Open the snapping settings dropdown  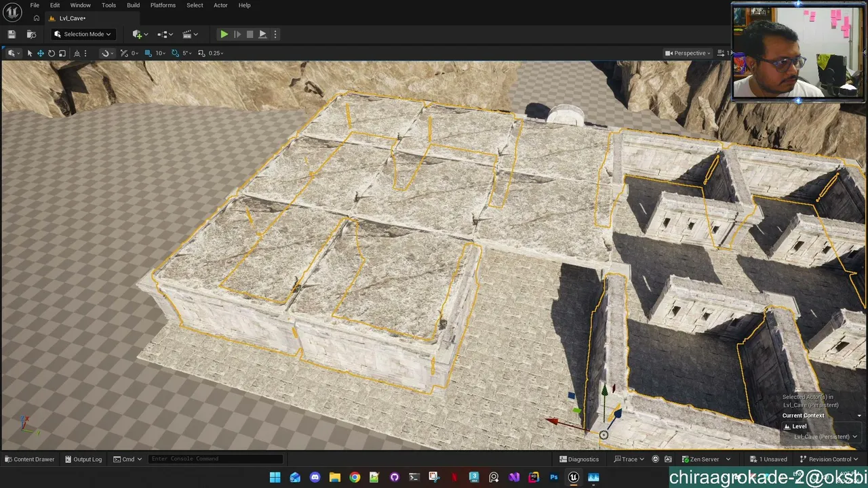pos(106,53)
